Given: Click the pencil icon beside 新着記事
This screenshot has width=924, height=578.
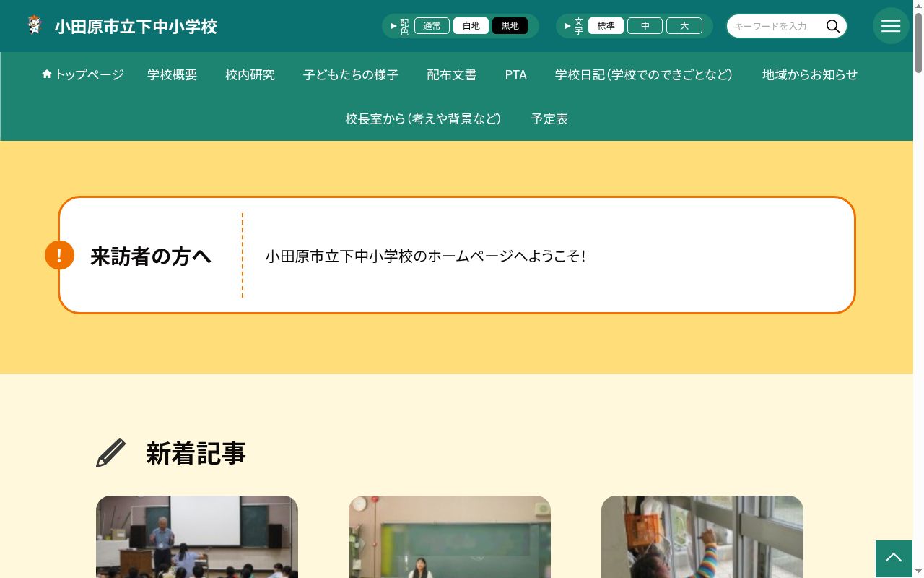Looking at the screenshot, I should point(111,453).
